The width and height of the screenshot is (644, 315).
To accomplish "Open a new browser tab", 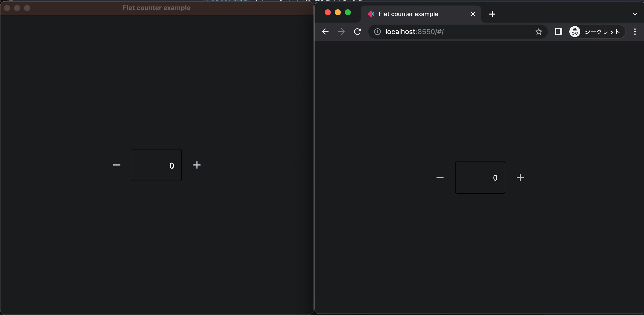I will tap(492, 14).
